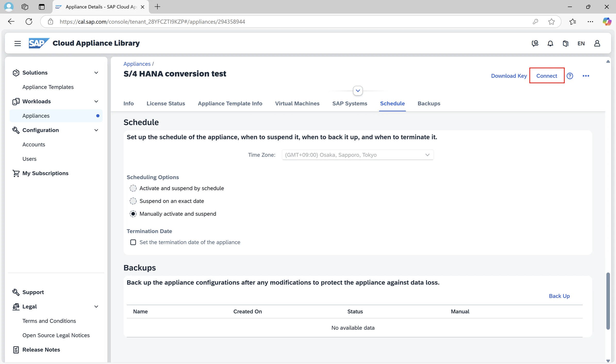Check Set the termination date checkbox
Image resolution: width=616 pixels, height=364 pixels.
(x=133, y=242)
